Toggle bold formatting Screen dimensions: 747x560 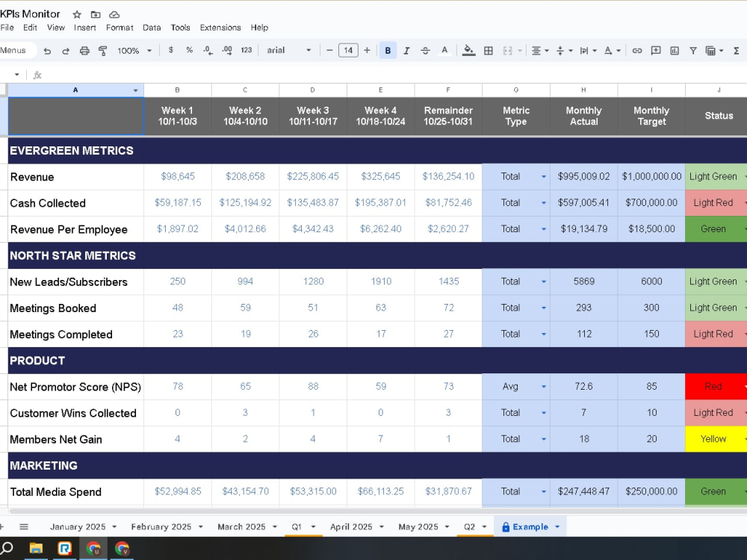(388, 51)
